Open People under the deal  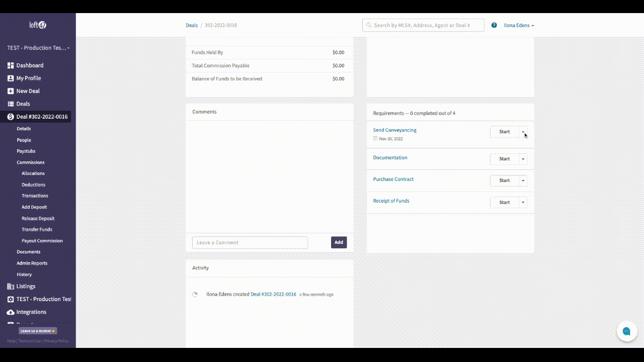[x=24, y=140]
